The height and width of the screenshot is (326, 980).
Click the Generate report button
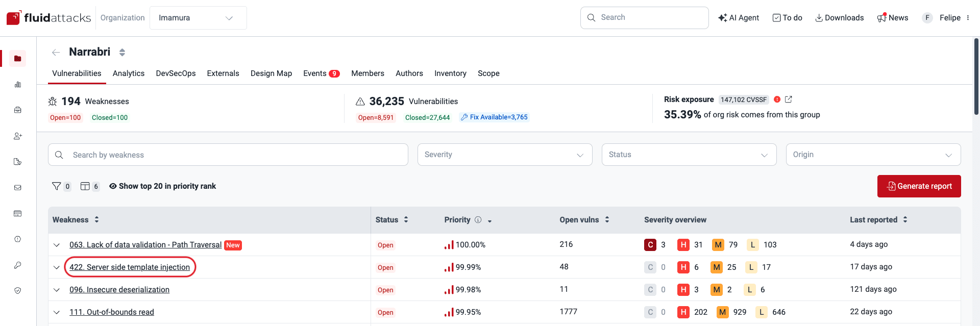pos(919,186)
